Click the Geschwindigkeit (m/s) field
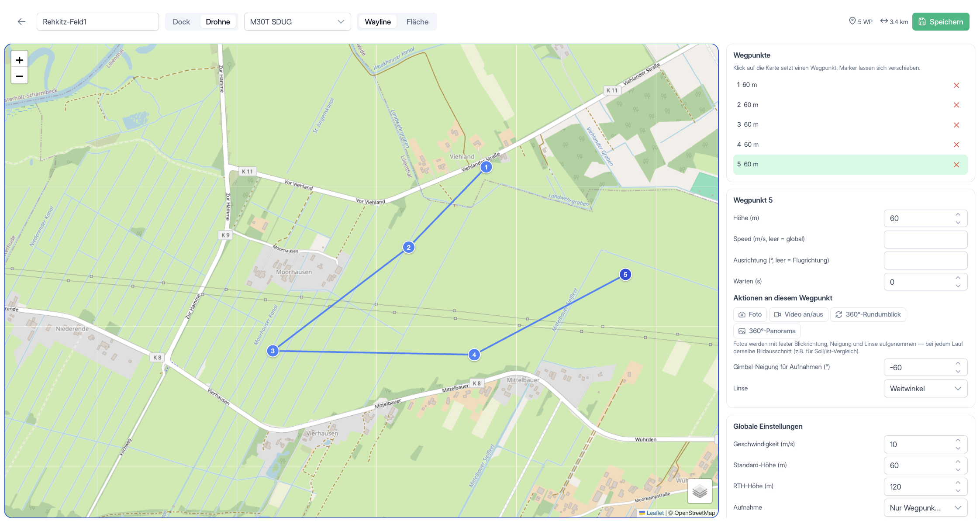The height and width of the screenshot is (531, 980). point(925,445)
